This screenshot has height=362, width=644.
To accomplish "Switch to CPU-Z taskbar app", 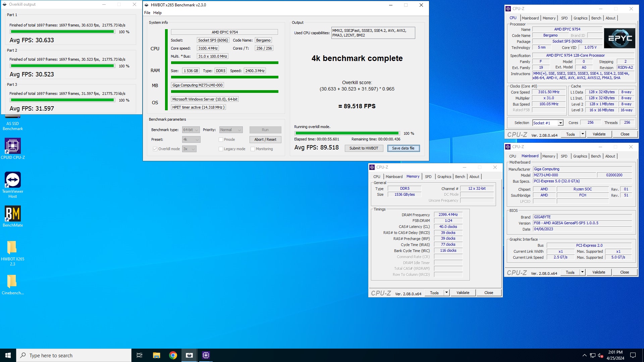I will (x=206, y=355).
